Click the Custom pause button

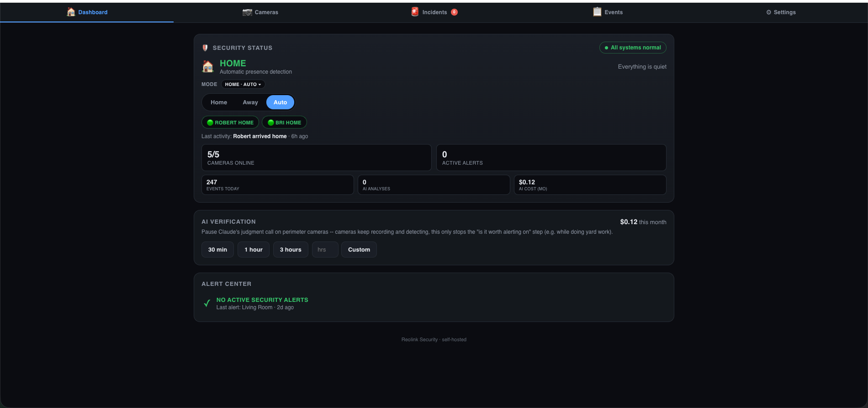click(x=359, y=250)
